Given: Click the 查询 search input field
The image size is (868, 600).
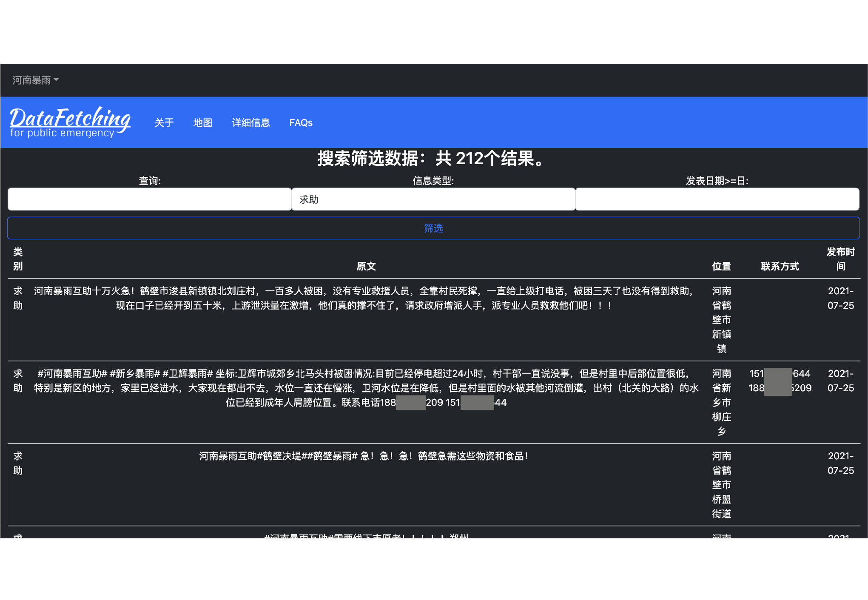Looking at the screenshot, I should (x=150, y=199).
